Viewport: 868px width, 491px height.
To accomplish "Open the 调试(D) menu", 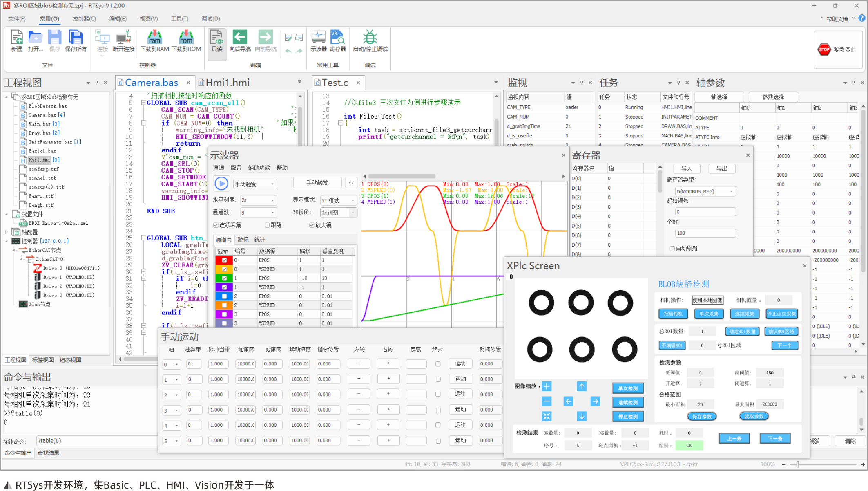I will point(211,19).
